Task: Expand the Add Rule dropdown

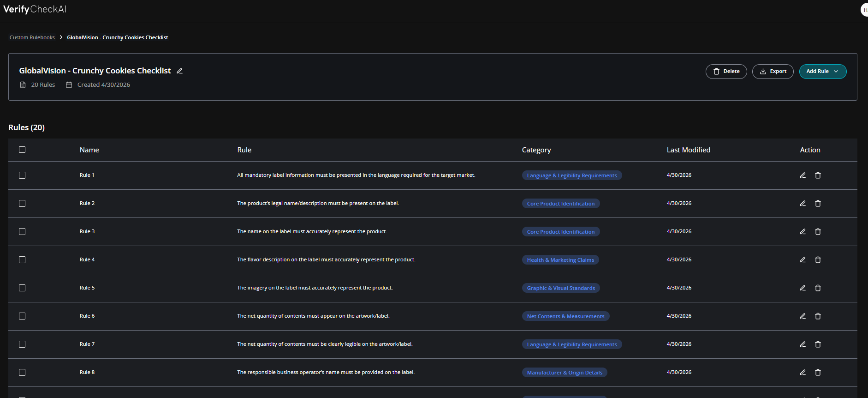Action: (x=823, y=72)
